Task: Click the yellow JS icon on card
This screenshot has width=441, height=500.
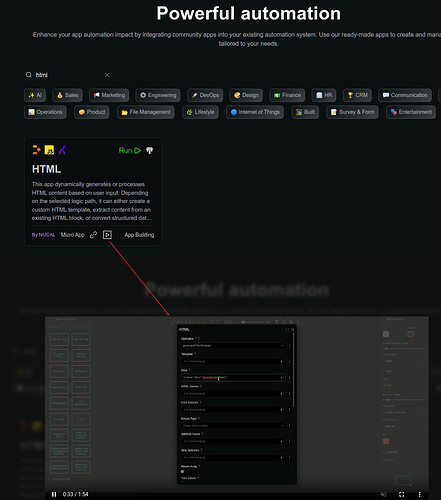Action: 49,150
